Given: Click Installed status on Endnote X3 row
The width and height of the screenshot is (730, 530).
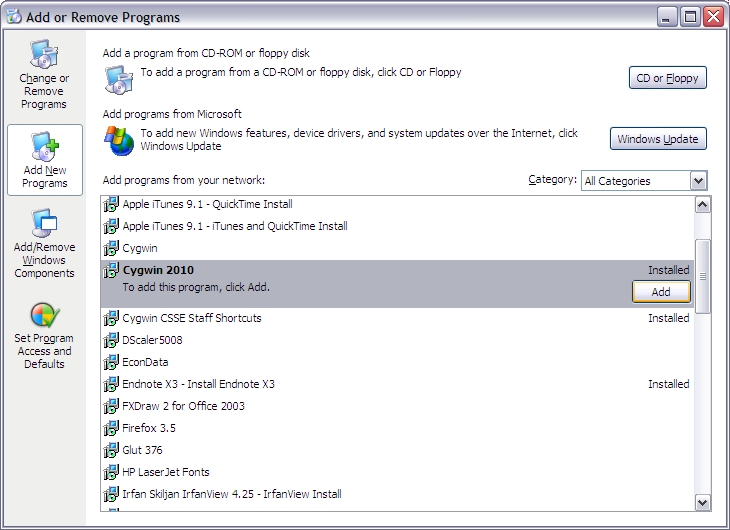Looking at the screenshot, I should (669, 384).
